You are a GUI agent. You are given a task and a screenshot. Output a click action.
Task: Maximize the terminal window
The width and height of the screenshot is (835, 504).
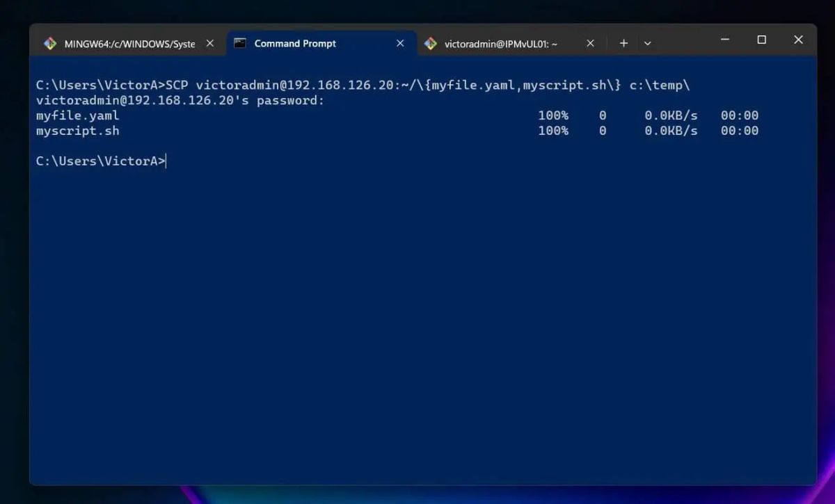coord(762,40)
